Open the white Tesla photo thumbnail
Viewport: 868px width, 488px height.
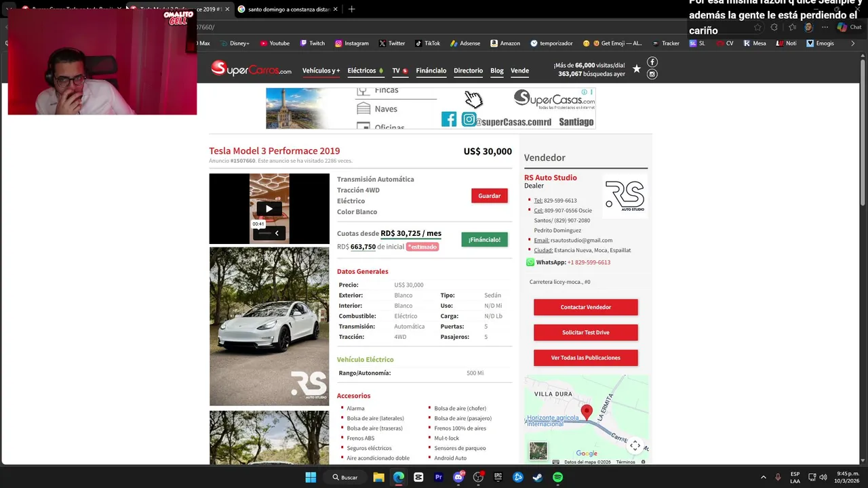click(269, 326)
